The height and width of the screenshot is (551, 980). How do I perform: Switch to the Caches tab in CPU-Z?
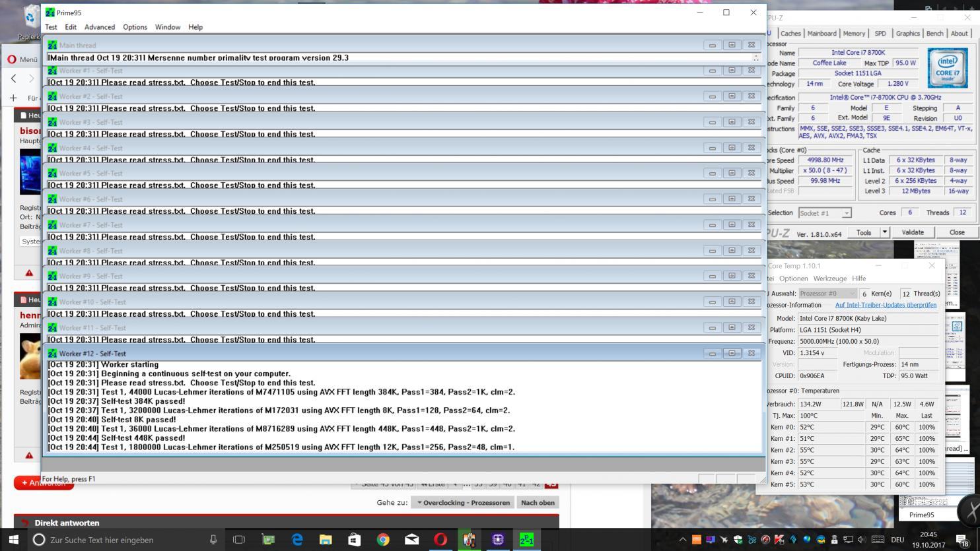(790, 34)
